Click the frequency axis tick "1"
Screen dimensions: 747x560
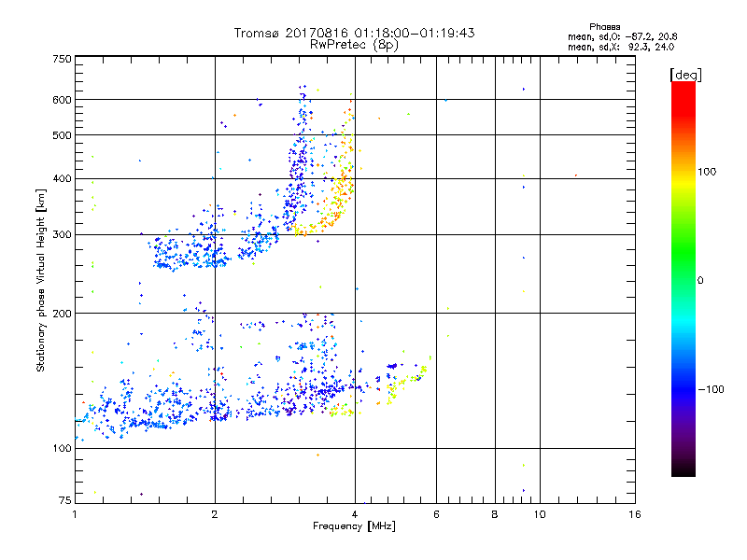(75, 514)
